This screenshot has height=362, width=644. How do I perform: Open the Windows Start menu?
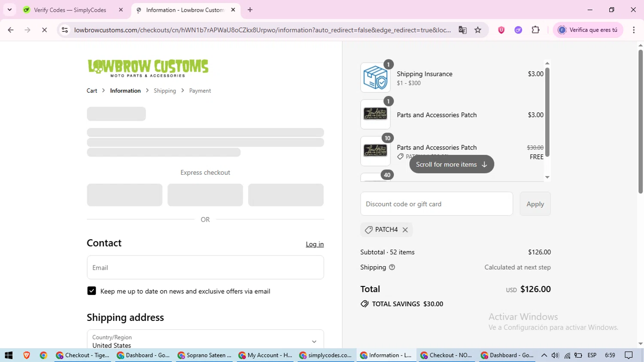(9, 355)
